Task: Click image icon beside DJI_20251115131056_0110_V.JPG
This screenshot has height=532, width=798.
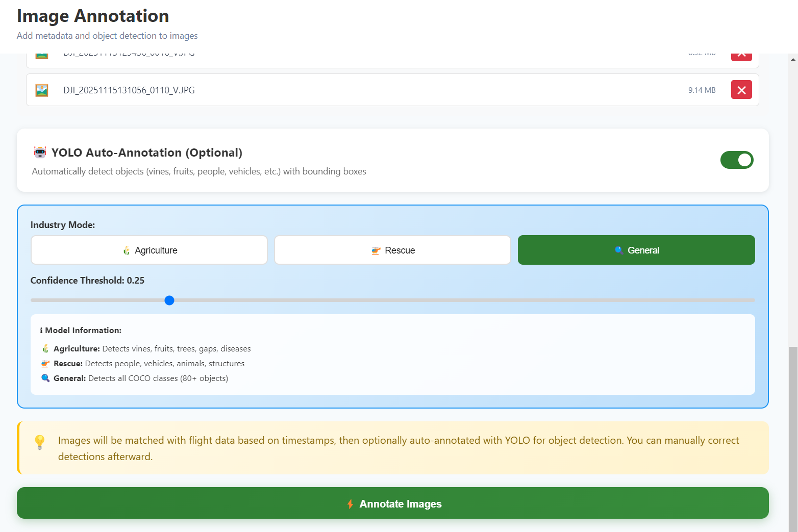Action: pos(42,90)
